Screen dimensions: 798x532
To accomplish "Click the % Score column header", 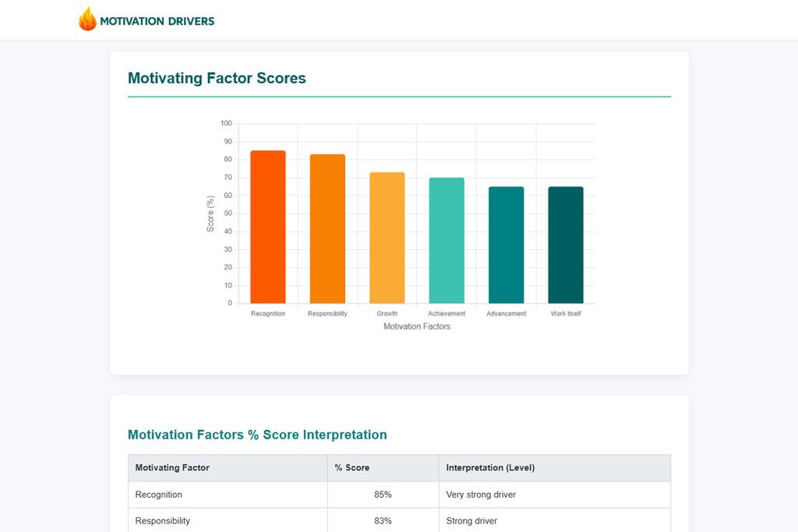I will pos(352,468).
